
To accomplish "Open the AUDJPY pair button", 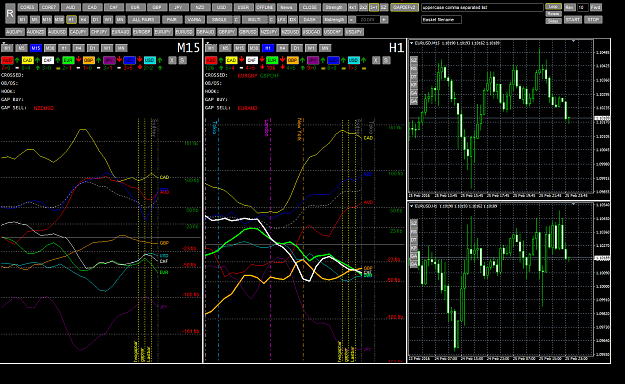I will pos(15,32).
